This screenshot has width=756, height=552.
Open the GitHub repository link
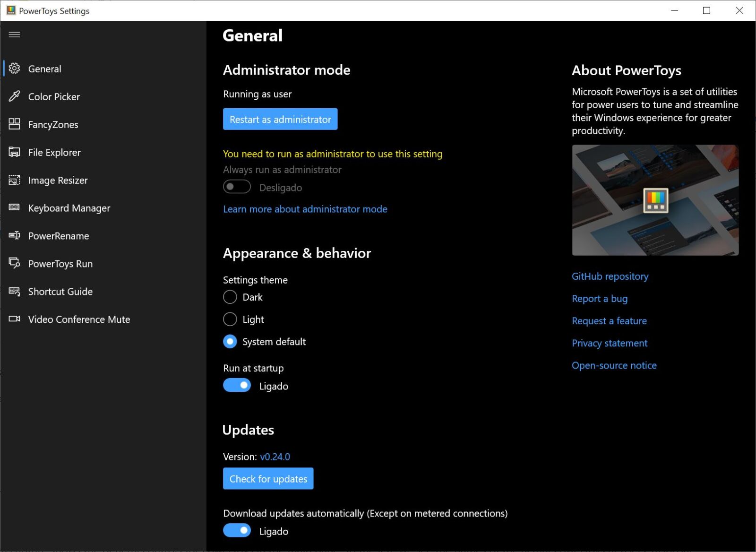point(610,276)
